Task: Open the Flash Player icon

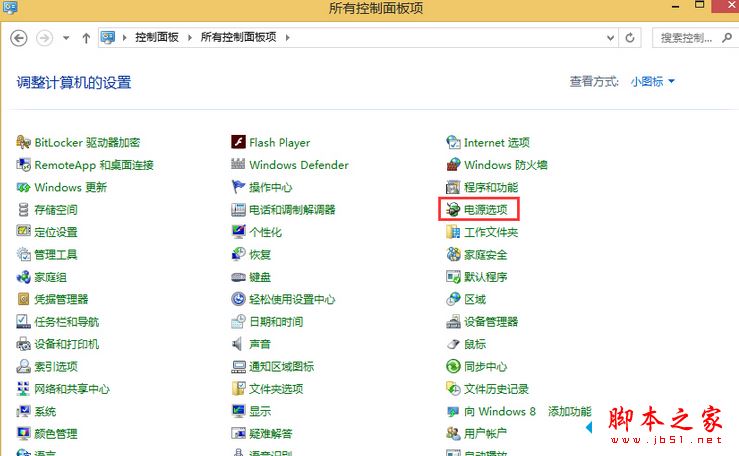Action: [238, 142]
